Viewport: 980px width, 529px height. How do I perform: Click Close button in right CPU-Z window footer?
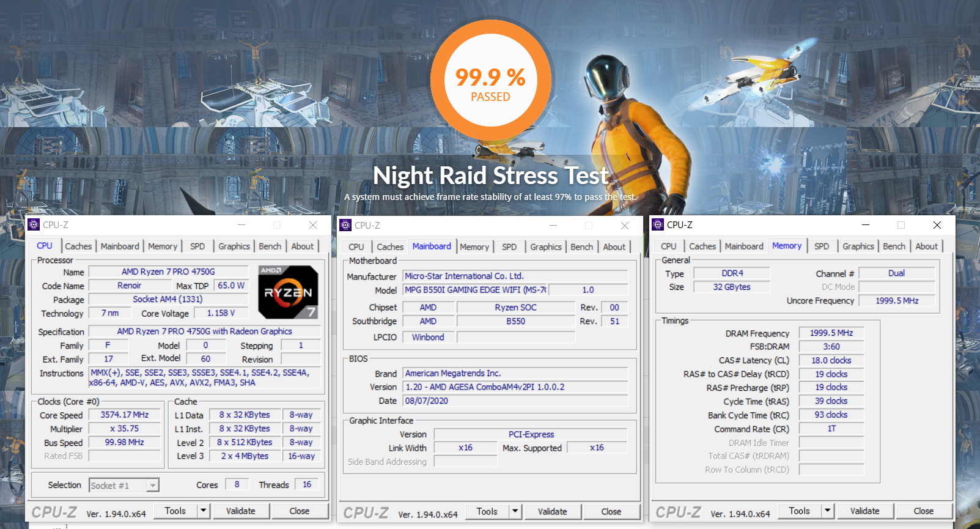pos(924,511)
